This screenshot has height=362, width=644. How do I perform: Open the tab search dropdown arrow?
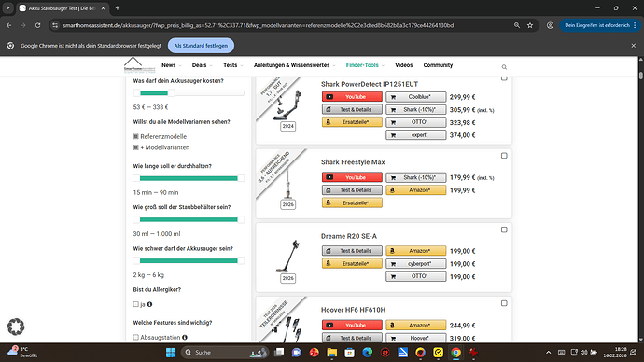tap(7, 7)
